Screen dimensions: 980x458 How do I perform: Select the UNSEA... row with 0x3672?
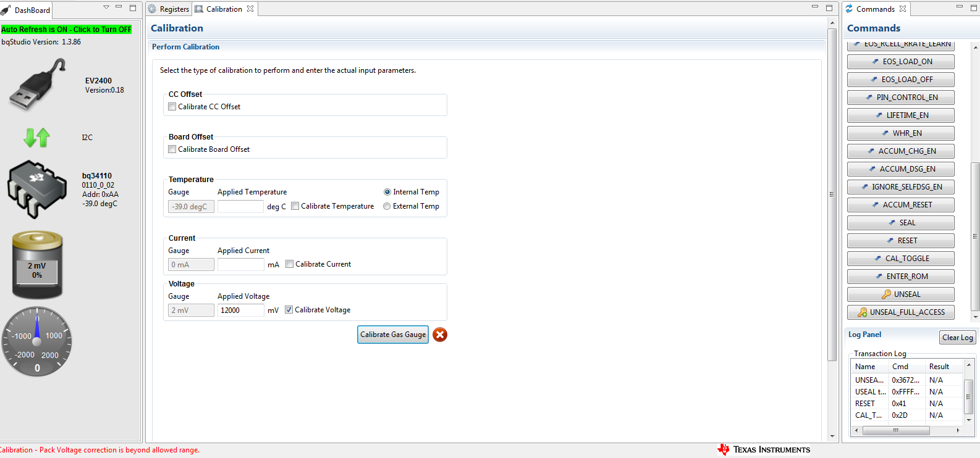906,380
